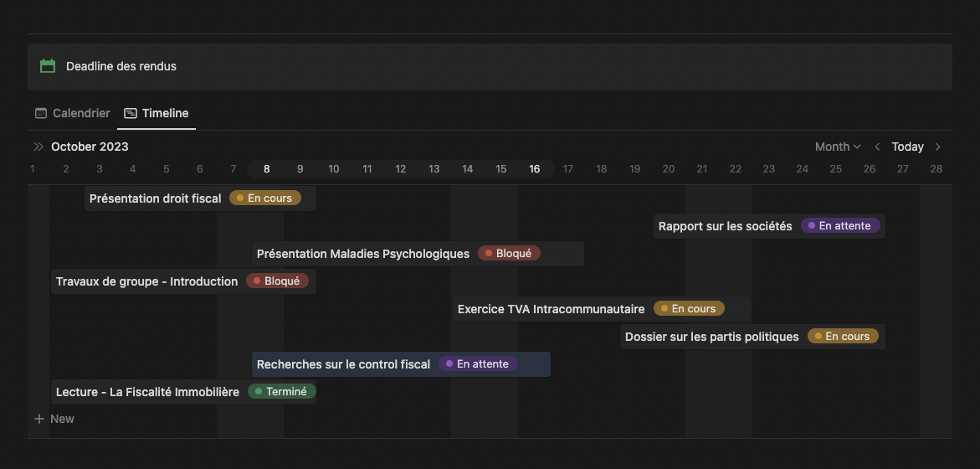Screen dimensions: 980x469
Task: Select Recherches sur le control fiscal bar
Action: click(x=343, y=364)
